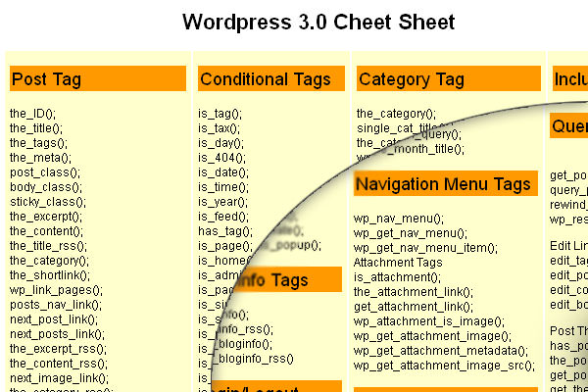588x392 pixels.
Task: Click the "is_page();" entry
Action: (x=225, y=246)
